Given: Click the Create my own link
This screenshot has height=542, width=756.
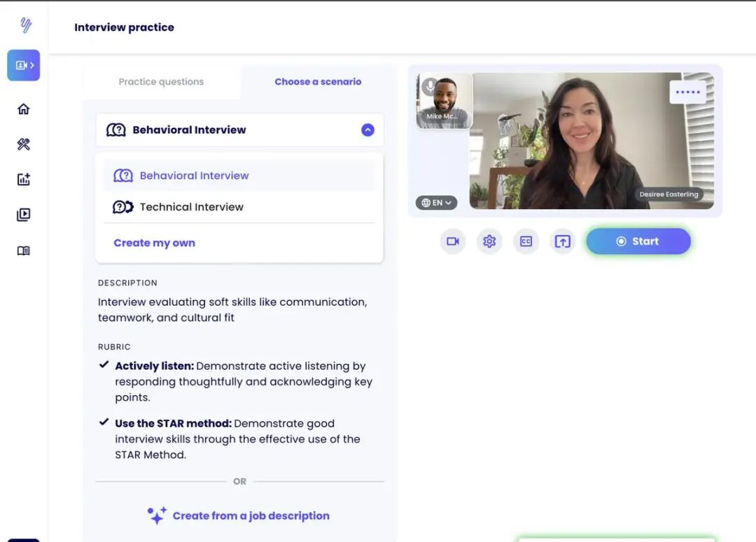Looking at the screenshot, I should pos(154,243).
